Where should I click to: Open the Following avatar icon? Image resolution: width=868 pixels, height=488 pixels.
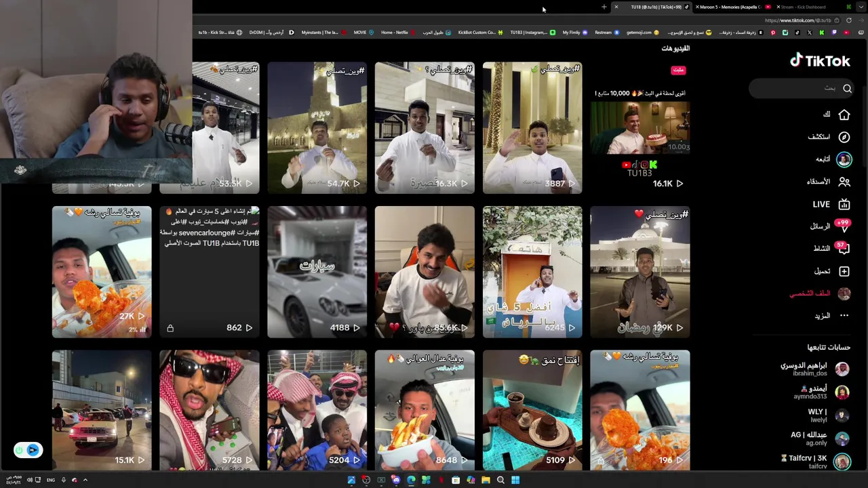click(844, 159)
